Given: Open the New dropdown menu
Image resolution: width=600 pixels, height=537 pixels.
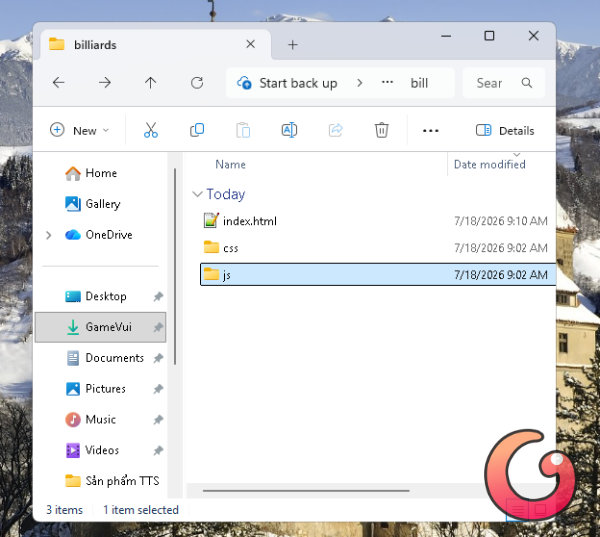Looking at the screenshot, I should click(x=80, y=131).
